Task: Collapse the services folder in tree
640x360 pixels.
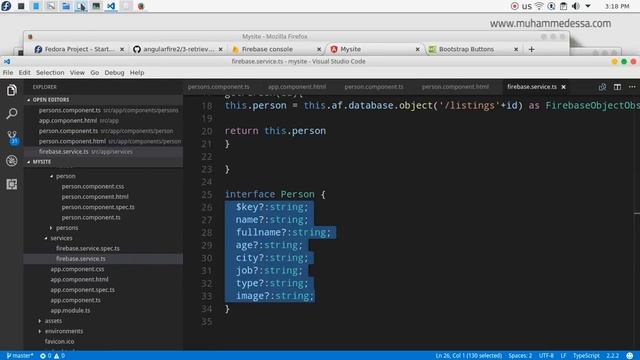Action: (61, 238)
